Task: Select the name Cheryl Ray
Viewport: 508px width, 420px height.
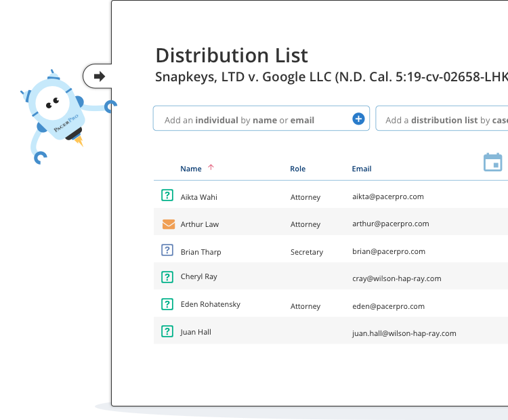Action: 199,277
